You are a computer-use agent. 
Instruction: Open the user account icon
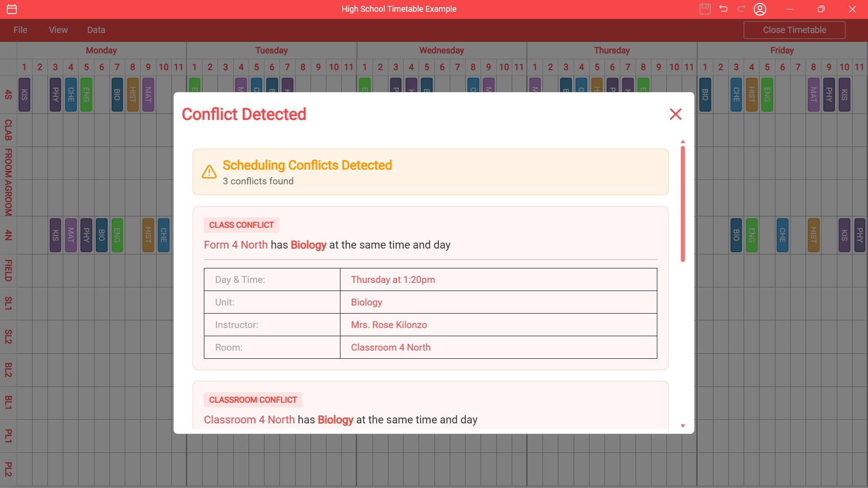click(760, 9)
